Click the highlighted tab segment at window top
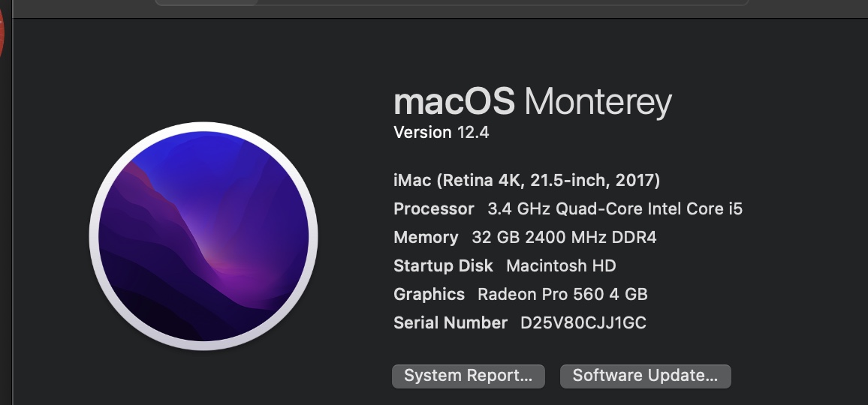This screenshot has height=405, width=868. pos(206,2)
